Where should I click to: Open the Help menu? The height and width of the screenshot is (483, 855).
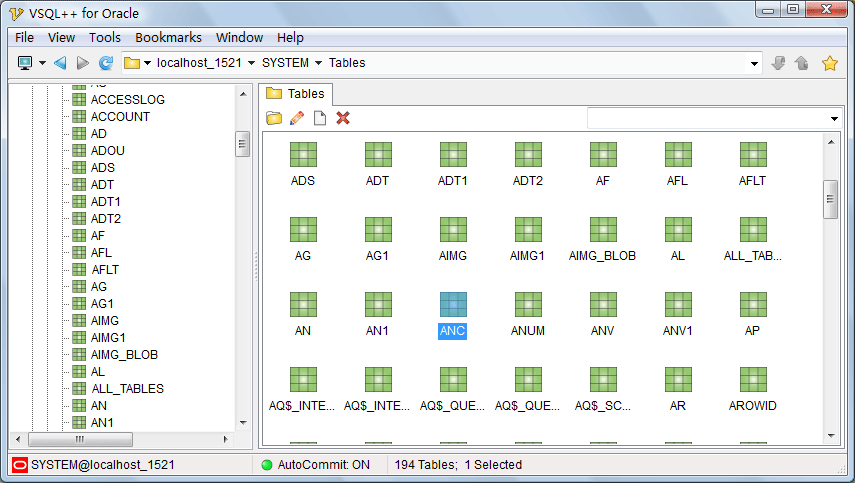click(290, 38)
